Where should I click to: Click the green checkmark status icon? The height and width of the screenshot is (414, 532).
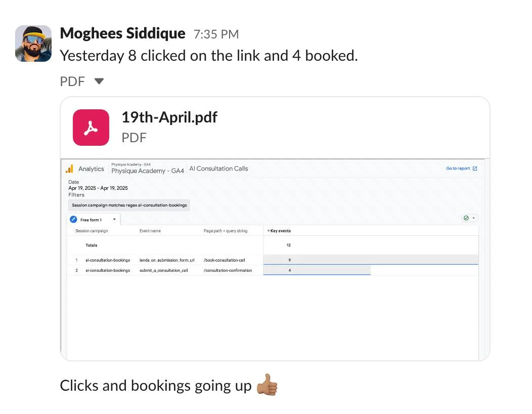click(x=466, y=218)
